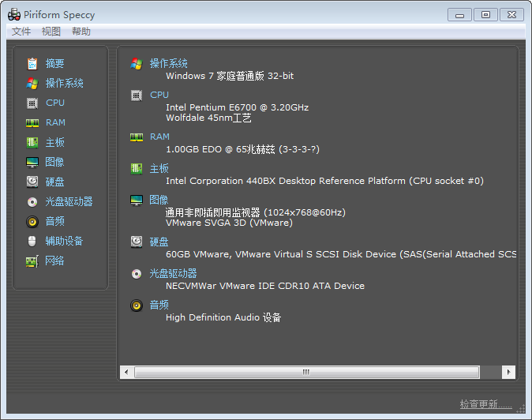The image size is (532, 420).
Task: Click the 硬盘 hard drive icon in sidebar
Action: (x=32, y=182)
